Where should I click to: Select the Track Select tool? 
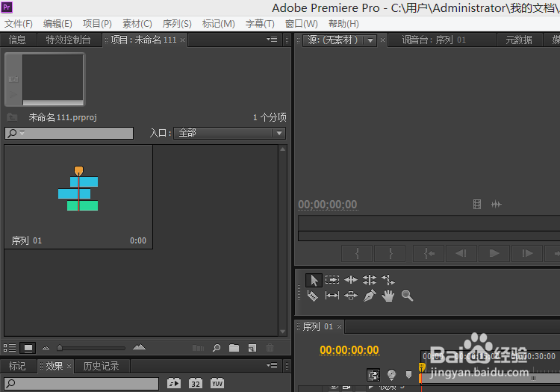(332, 279)
